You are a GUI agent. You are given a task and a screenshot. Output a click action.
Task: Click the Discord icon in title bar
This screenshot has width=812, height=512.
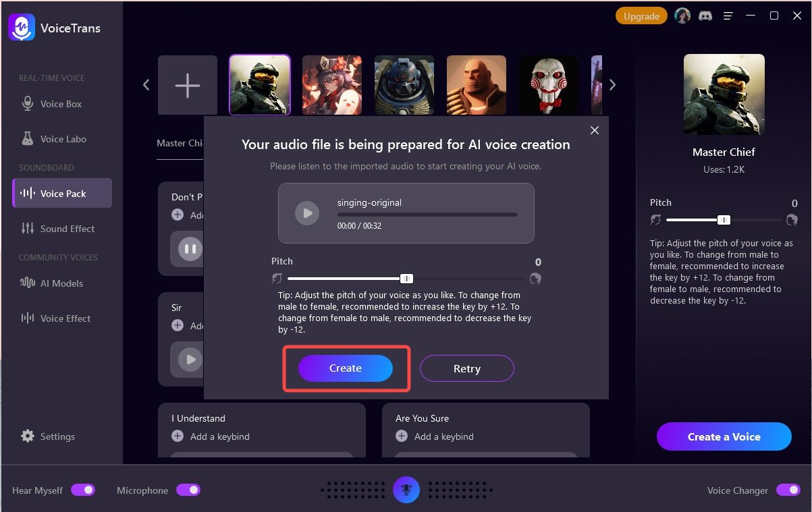[705, 16]
